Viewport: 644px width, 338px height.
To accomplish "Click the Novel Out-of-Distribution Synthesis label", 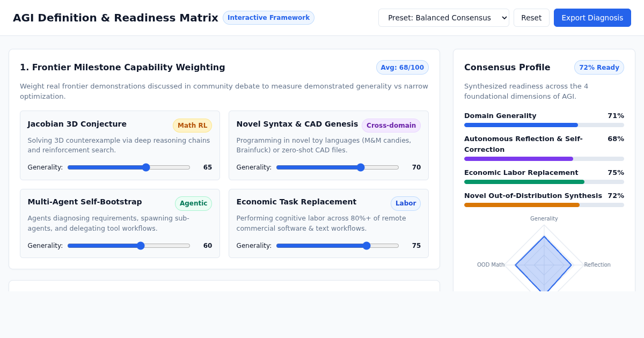I will click(533, 196).
